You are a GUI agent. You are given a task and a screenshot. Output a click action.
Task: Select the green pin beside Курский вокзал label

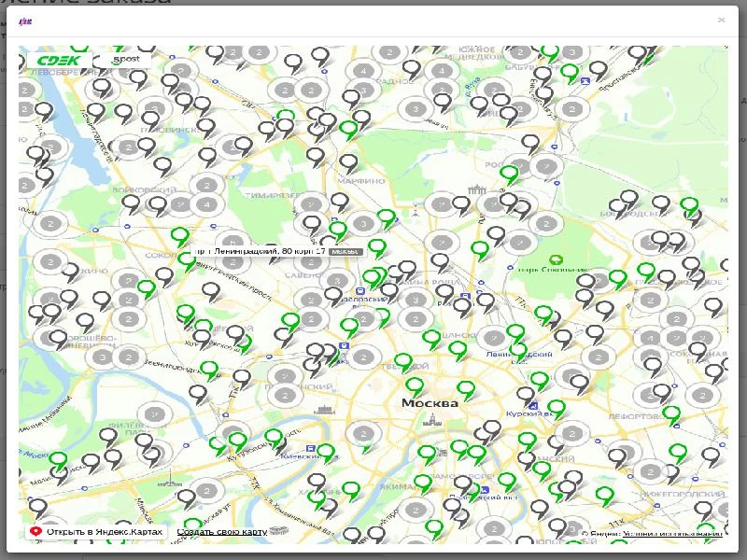[556, 410]
